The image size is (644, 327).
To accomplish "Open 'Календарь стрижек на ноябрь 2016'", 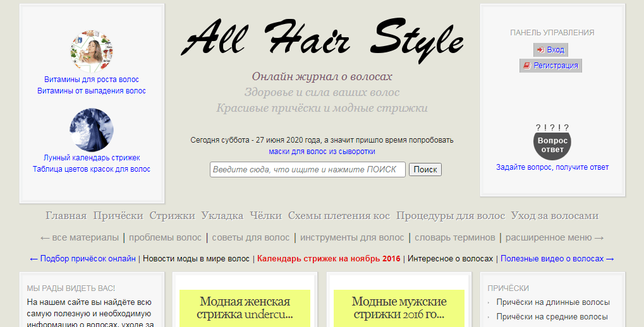I will (x=329, y=259).
